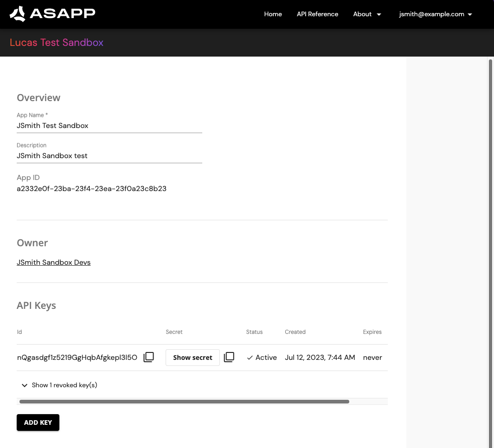Click the Secret column header
Screen dimensions: 494x448
coord(174,332)
